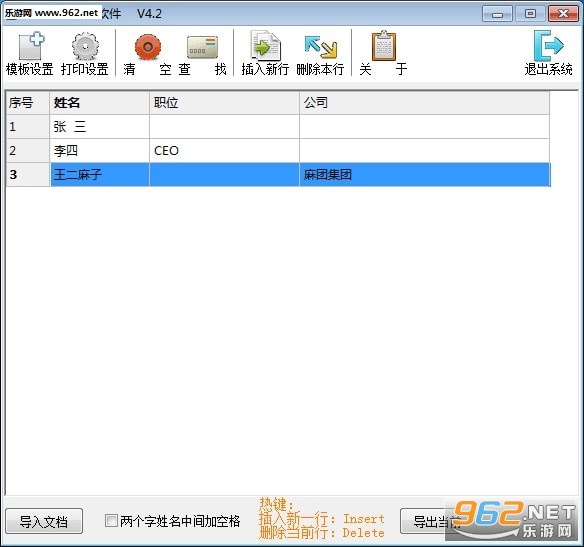Select the 序号 column header
This screenshot has height=547, width=584.
(x=28, y=103)
